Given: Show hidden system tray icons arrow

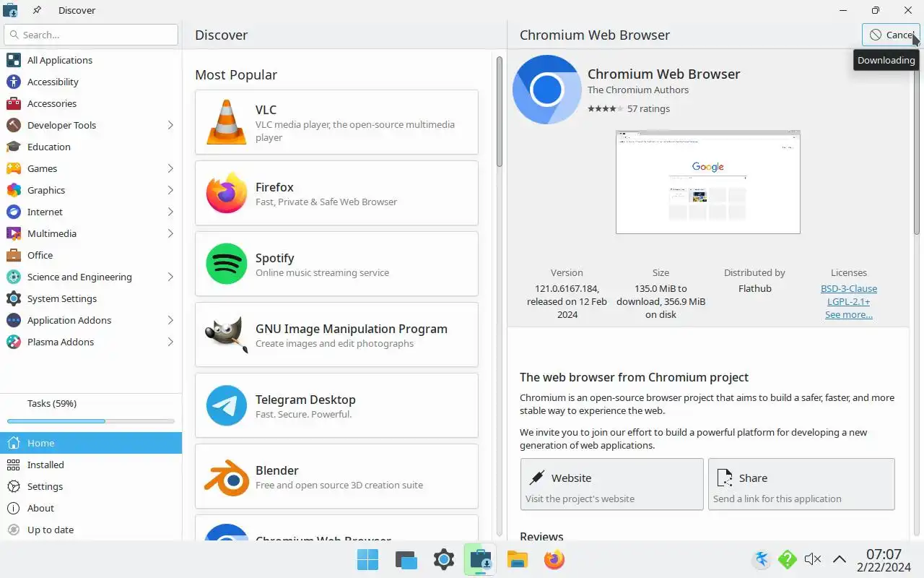Looking at the screenshot, I should point(840,558).
